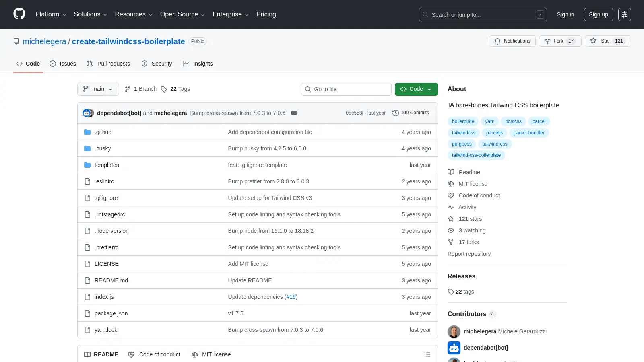
Task: Open the 0de558f commit hash
Action: (354, 113)
